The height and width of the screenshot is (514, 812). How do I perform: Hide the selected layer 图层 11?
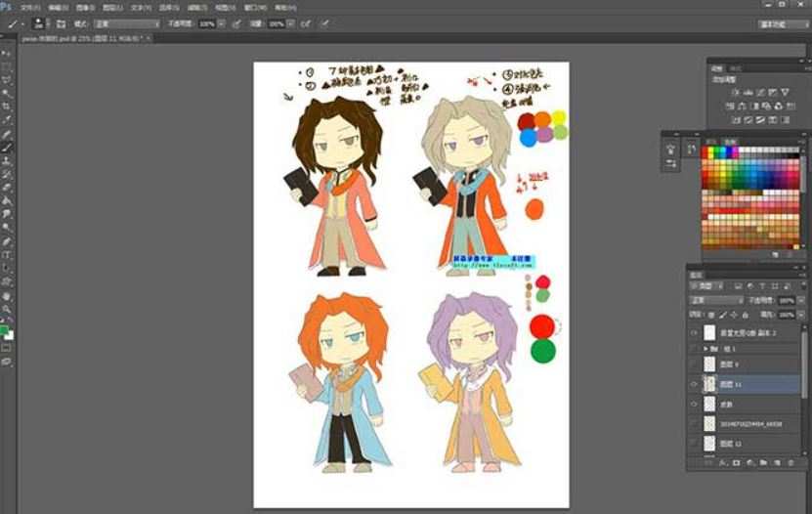click(x=694, y=385)
